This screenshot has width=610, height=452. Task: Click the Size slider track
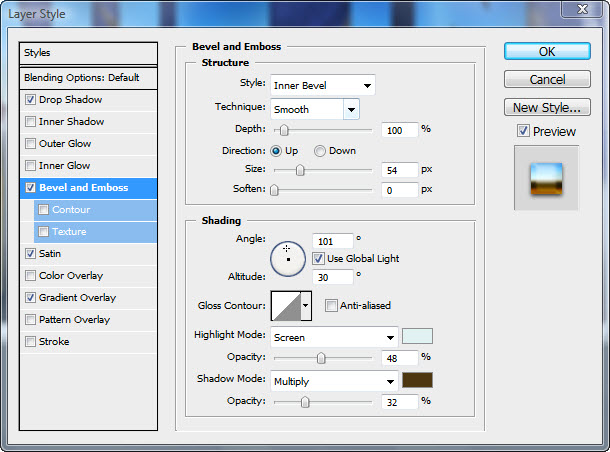tap(325, 171)
